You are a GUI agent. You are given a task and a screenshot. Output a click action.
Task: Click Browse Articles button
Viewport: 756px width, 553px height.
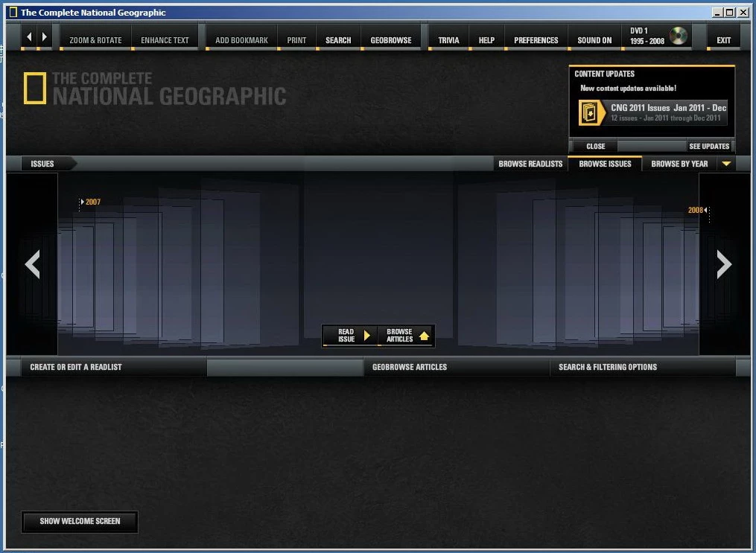[406, 336]
